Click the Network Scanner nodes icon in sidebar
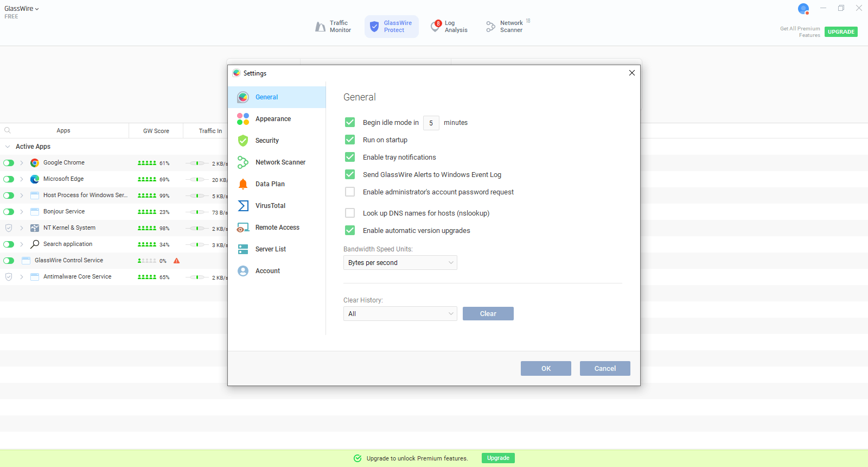The width and height of the screenshot is (868, 467). pyautogui.click(x=243, y=162)
